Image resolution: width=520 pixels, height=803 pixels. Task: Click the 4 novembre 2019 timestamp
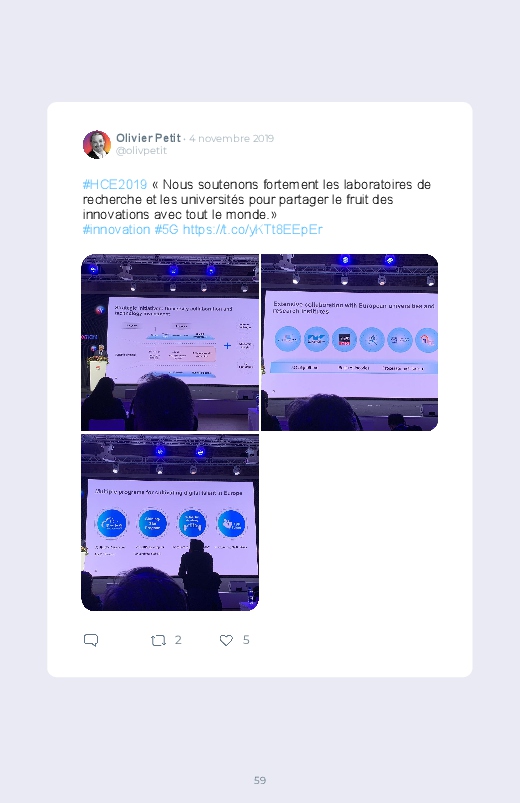[231, 138]
